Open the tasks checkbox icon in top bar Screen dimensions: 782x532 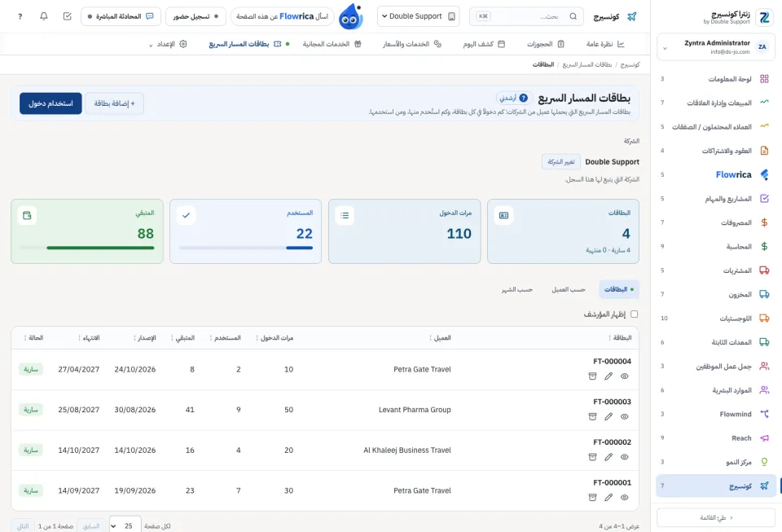(68, 16)
